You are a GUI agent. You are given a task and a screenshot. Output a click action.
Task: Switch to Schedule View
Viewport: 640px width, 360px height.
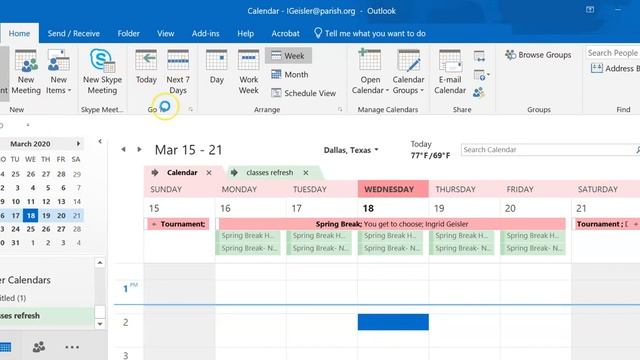tap(304, 93)
